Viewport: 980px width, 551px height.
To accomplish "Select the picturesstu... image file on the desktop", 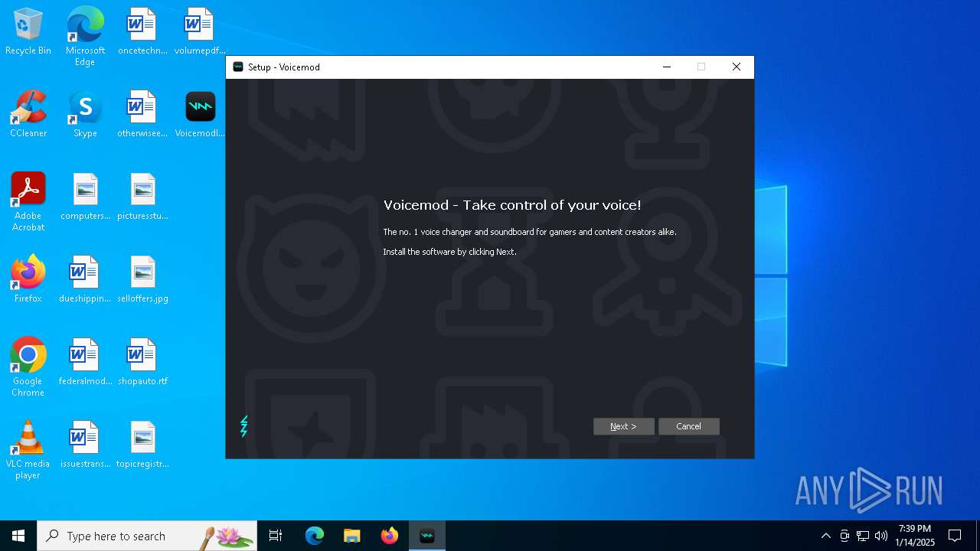I will (x=142, y=197).
